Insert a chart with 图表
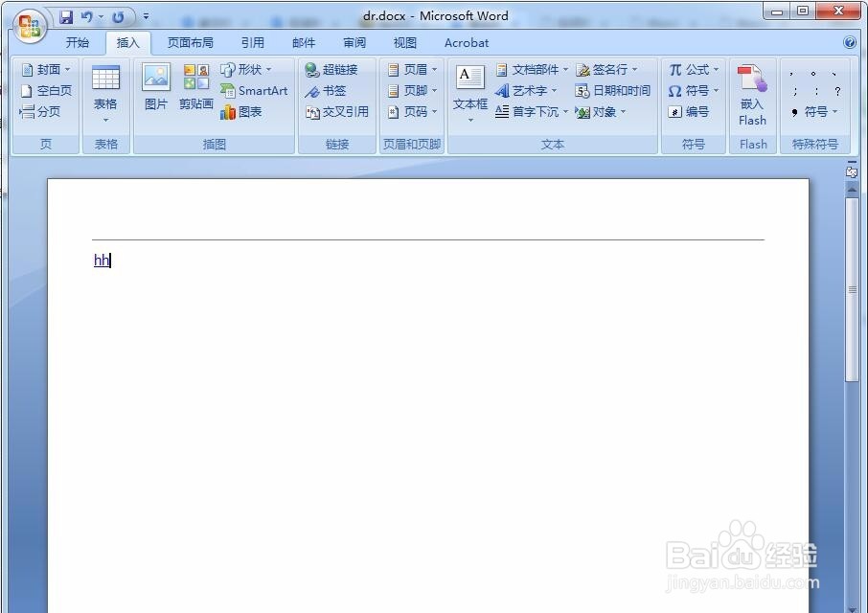868x613 pixels. pos(240,112)
